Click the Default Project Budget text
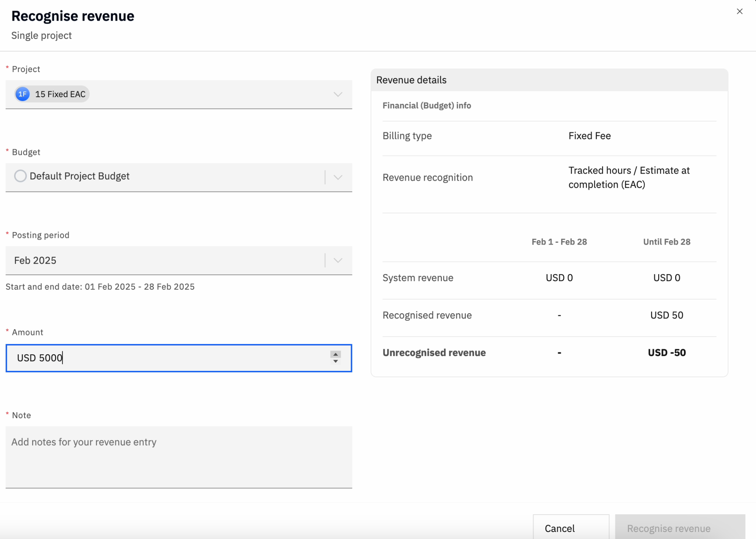This screenshot has width=756, height=539. click(x=79, y=176)
